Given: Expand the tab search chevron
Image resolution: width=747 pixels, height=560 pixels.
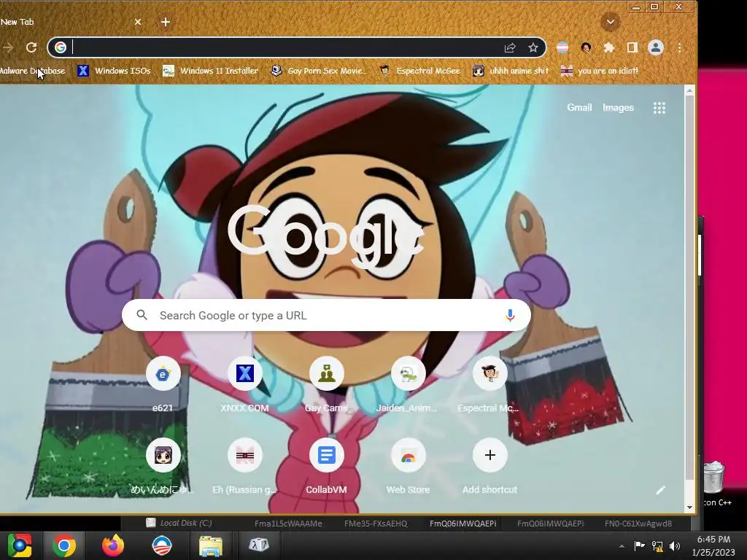Looking at the screenshot, I should 611,22.
